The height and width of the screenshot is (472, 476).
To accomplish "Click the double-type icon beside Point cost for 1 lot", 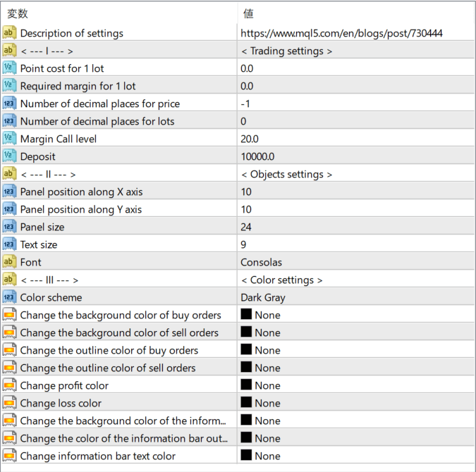I will (9, 68).
